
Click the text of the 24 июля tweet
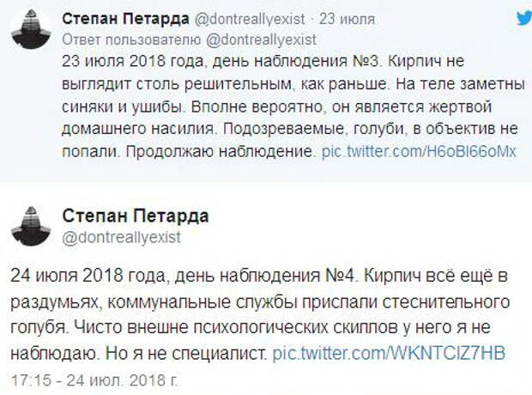[260, 314]
